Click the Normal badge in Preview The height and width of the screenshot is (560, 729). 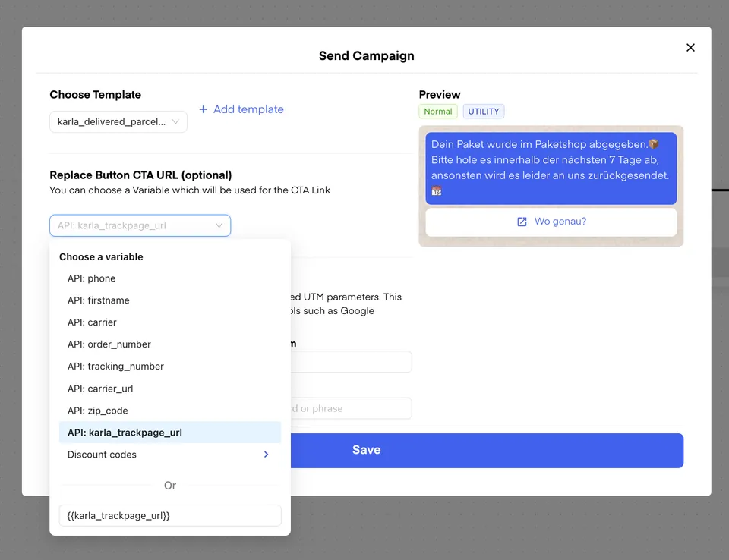[438, 112]
